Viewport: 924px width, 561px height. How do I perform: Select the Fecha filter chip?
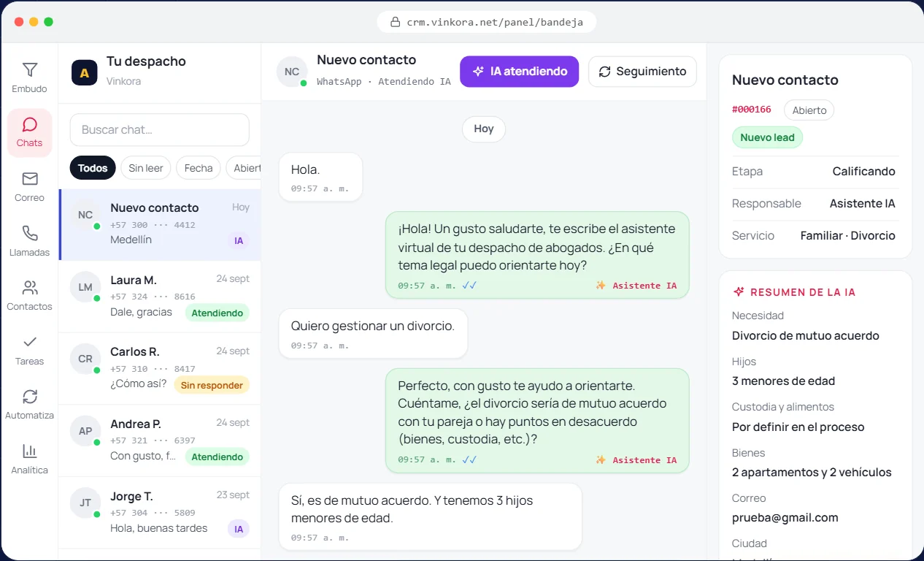[x=199, y=168]
